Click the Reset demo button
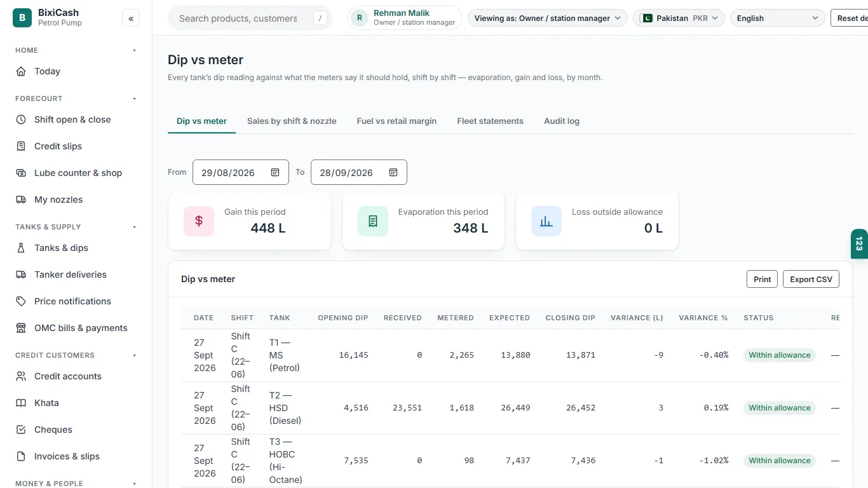The image size is (868, 488). point(850,18)
